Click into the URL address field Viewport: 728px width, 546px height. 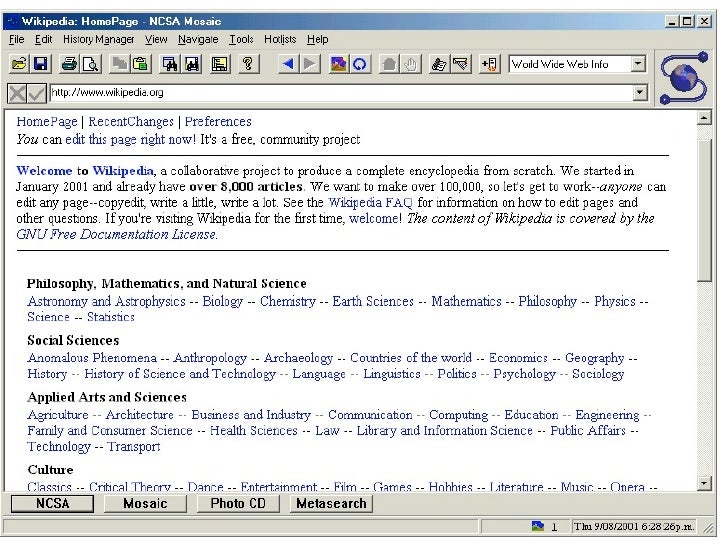(x=342, y=92)
